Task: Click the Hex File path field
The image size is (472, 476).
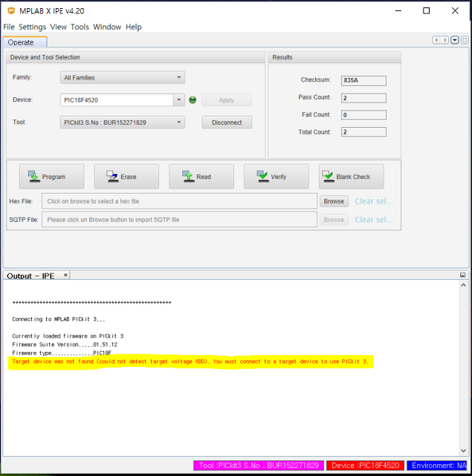Action: 179,201
